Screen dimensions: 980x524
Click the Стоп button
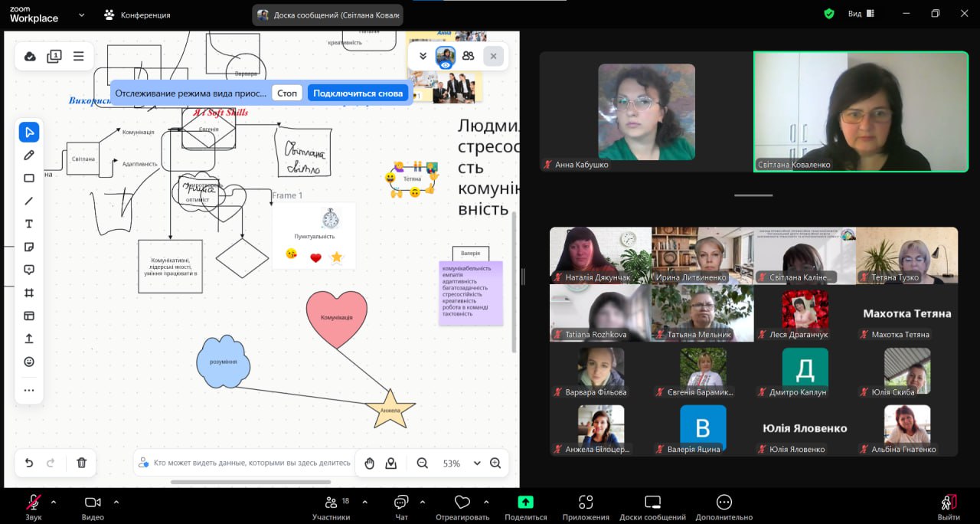coord(287,93)
